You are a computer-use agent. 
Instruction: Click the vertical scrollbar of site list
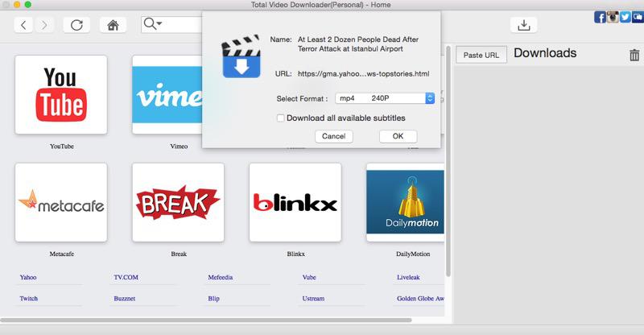448,161
